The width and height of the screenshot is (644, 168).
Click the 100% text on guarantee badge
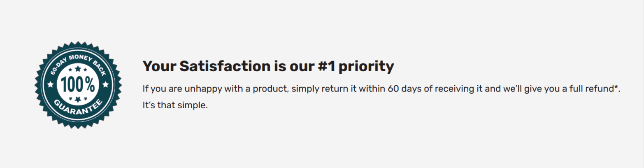[x=78, y=84]
